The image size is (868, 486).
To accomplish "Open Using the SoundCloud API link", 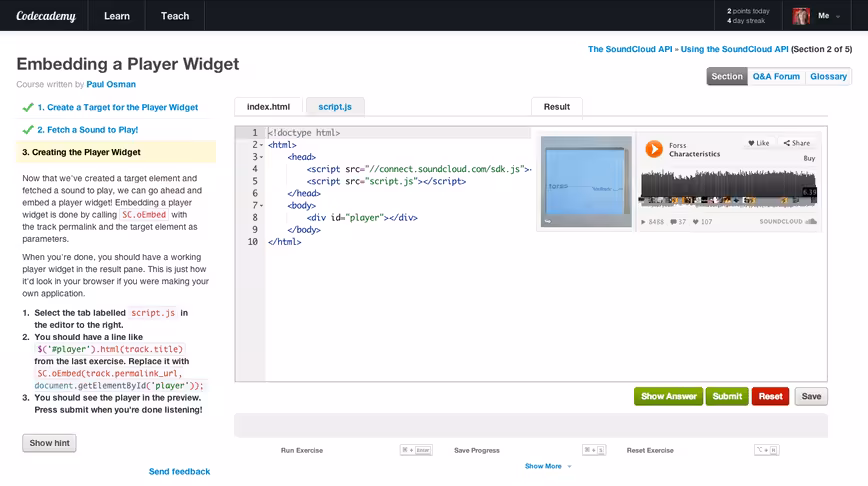I will (x=734, y=49).
